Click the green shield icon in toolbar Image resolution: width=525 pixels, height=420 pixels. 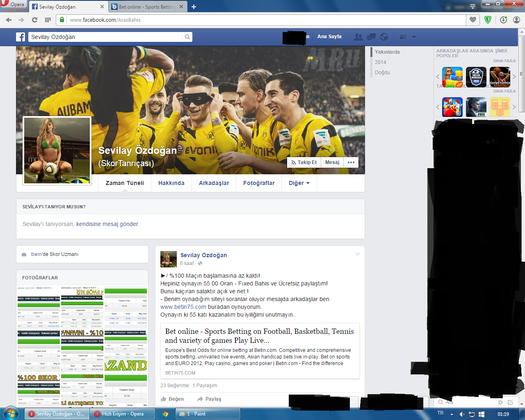(x=488, y=20)
